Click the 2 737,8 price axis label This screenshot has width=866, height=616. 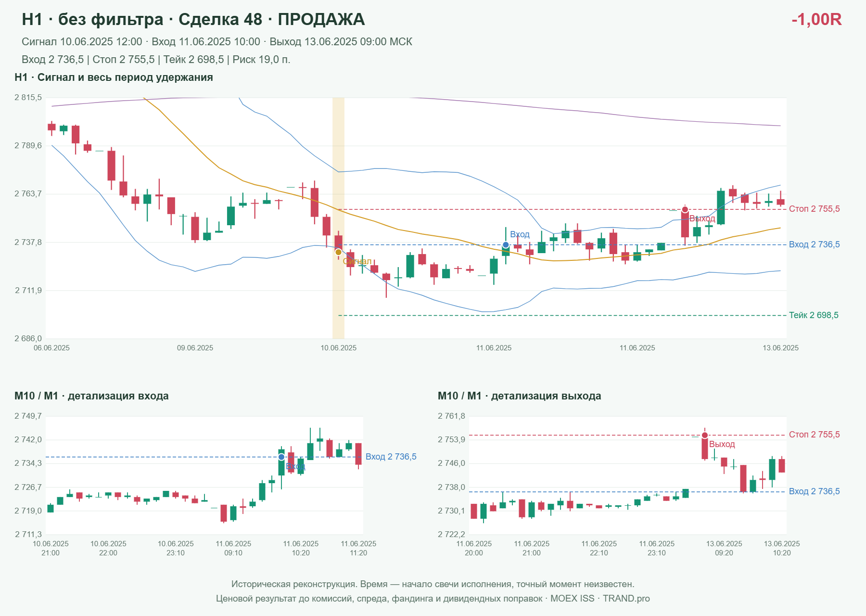pos(28,242)
